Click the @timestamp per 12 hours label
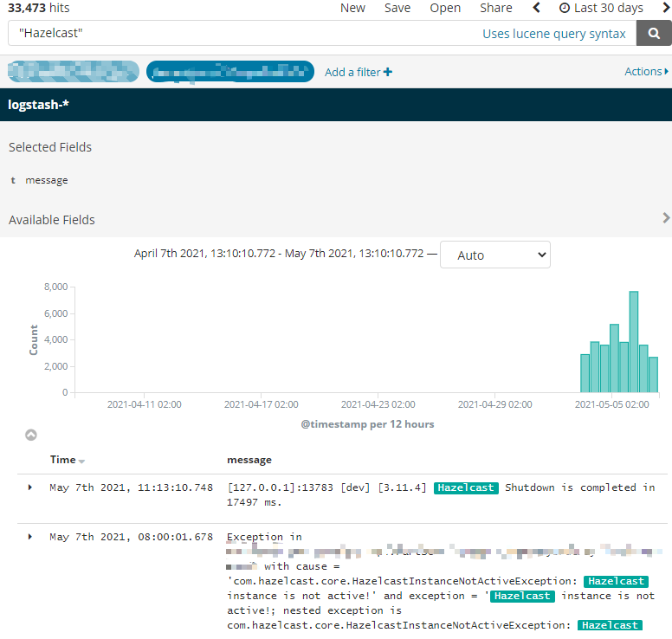The height and width of the screenshot is (639, 672). click(367, 424)
